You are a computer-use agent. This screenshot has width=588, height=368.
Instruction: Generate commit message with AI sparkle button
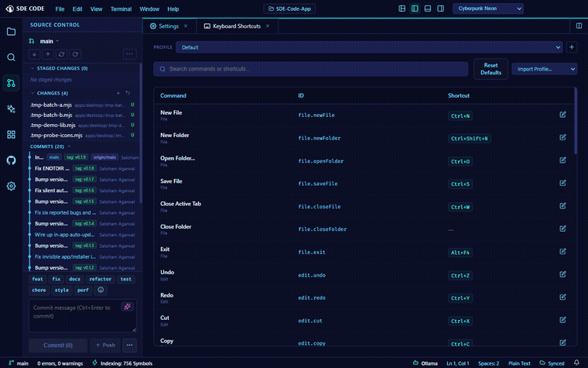pyautogui.click(x=128, y=307)
